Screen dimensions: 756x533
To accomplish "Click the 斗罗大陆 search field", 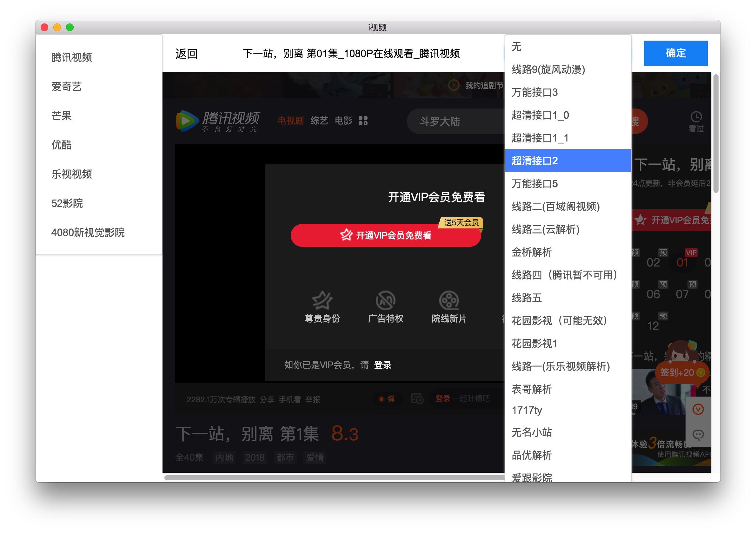I will (454, 121).
